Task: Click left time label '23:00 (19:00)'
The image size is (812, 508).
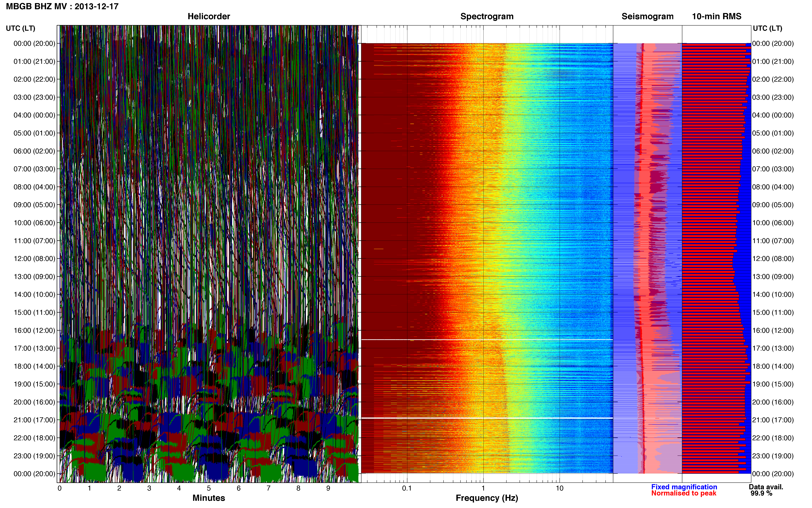Action: pyautogui.click(x=34, y=456)
